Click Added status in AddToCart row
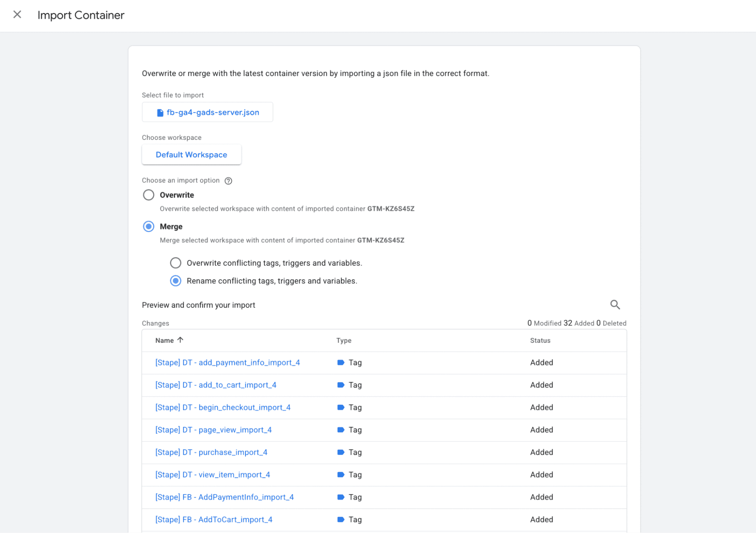Viewport: 756px width, 533px height. click(542, 519)
